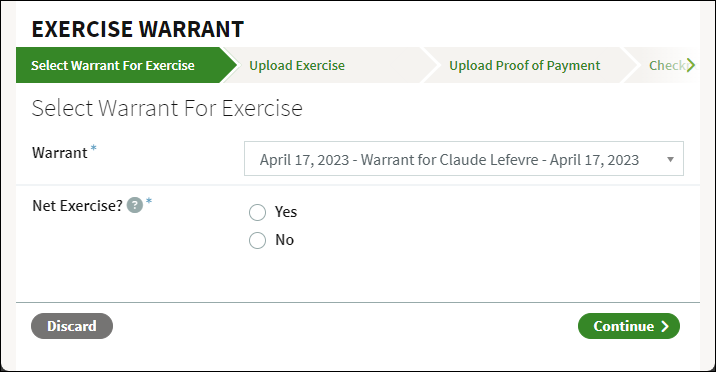The image size is (716, 372).
Task: Open the Net Exercise help question-mark icon
Action: pyautogui.click(x=135, y=205)
